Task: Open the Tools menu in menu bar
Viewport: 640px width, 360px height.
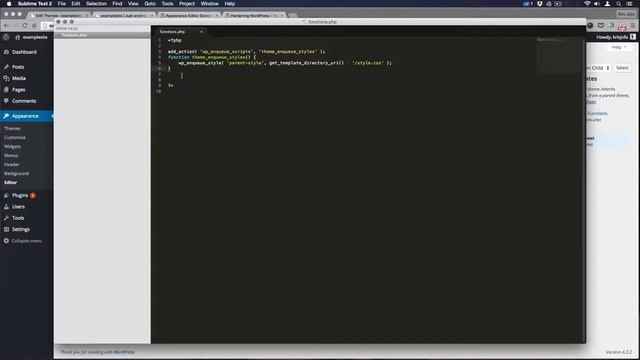Action: click(x=167, y=4)
